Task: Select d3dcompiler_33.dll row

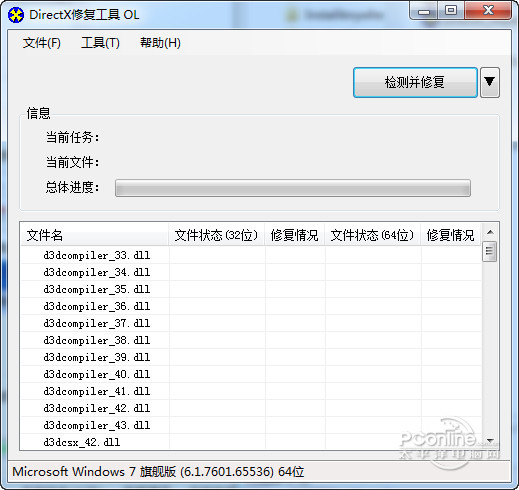Action: coord(251,255)
